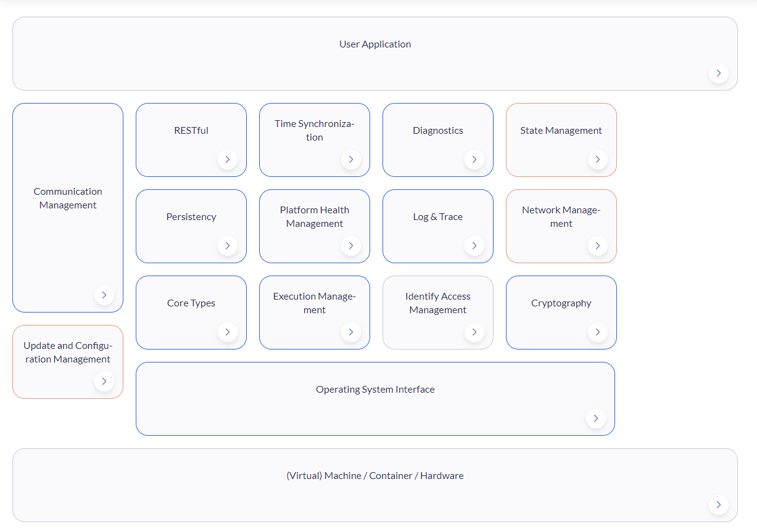The width and height of the screenshot is (757, 532).
Task: Click chevron icon on Identify Access Management card
Action: click(474, 332)
